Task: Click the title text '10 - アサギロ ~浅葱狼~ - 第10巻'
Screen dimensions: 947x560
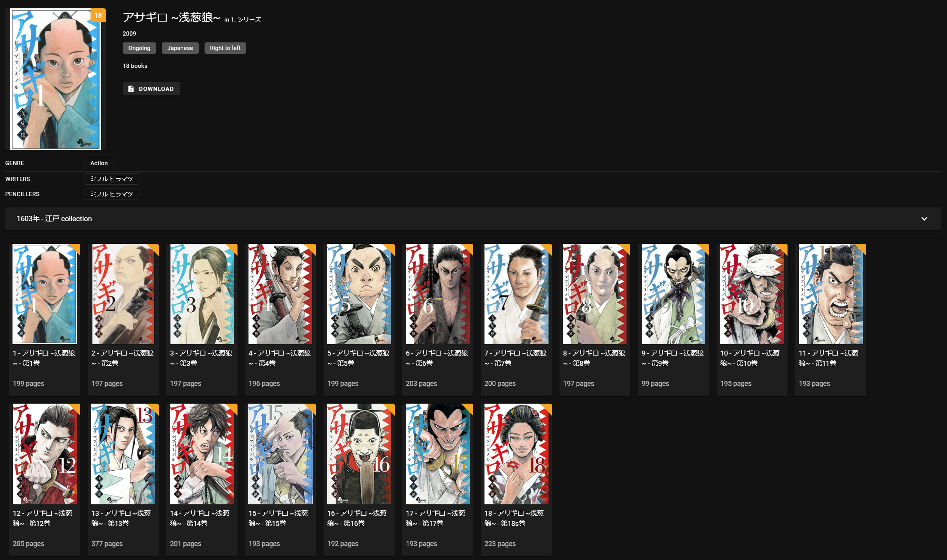Action: point(750,358)
